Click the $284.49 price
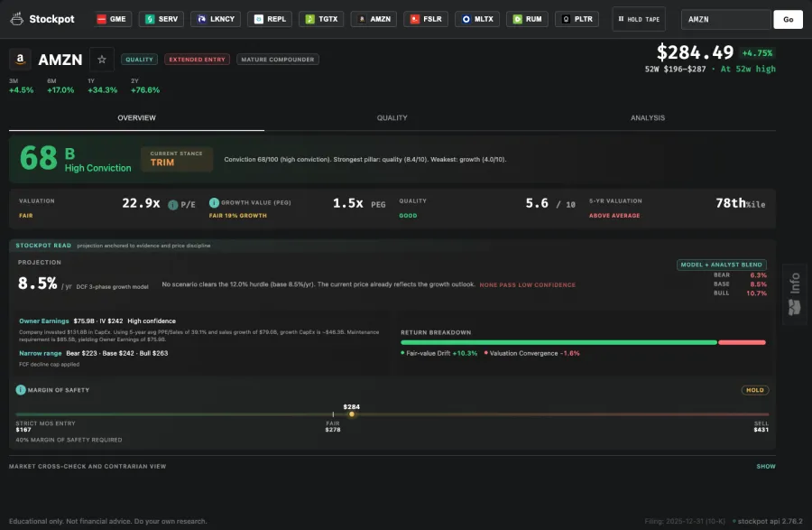The image size is (812, 530). click(x=695, y=52)
